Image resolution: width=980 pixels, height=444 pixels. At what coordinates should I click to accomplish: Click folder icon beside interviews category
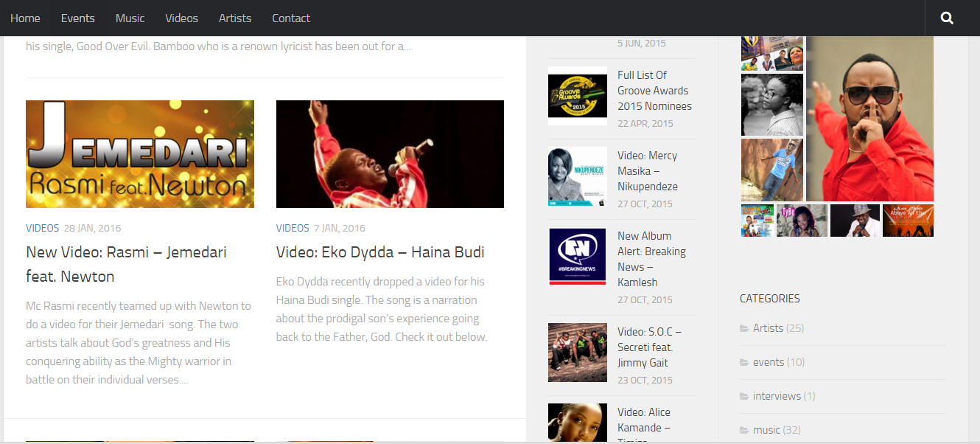(744, 396)
